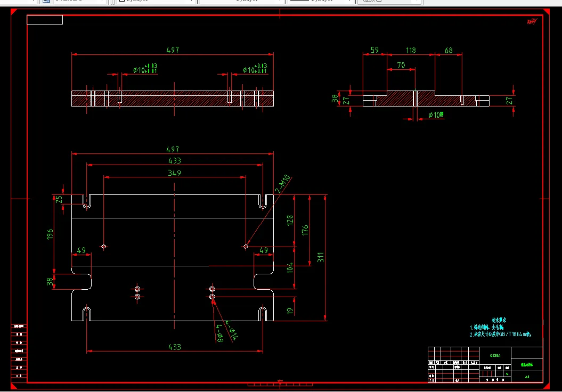Select the 25 slot depth dimension
Image resolution: width=562 pixels, height=392 pixels.
[60, 199]
